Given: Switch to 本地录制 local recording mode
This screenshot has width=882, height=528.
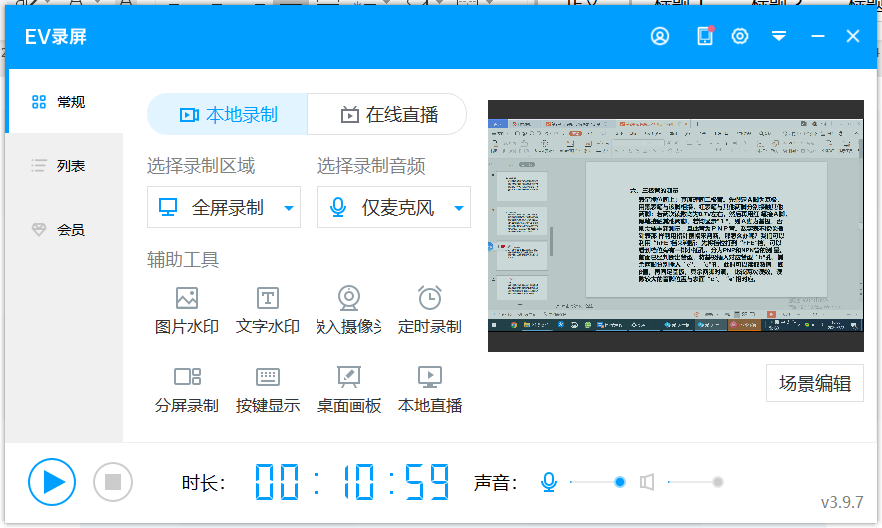Looking at the screenshot, I should pyautogui.click(x=228, y=114).
